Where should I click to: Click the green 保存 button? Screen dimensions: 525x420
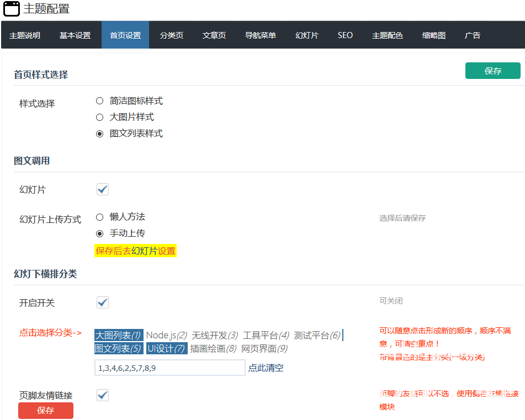492,71
